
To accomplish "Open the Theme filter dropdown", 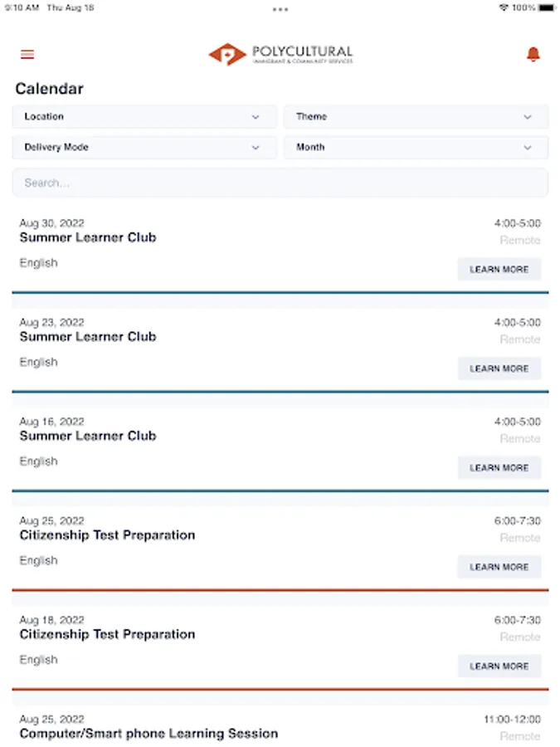I will click(416, 117).
